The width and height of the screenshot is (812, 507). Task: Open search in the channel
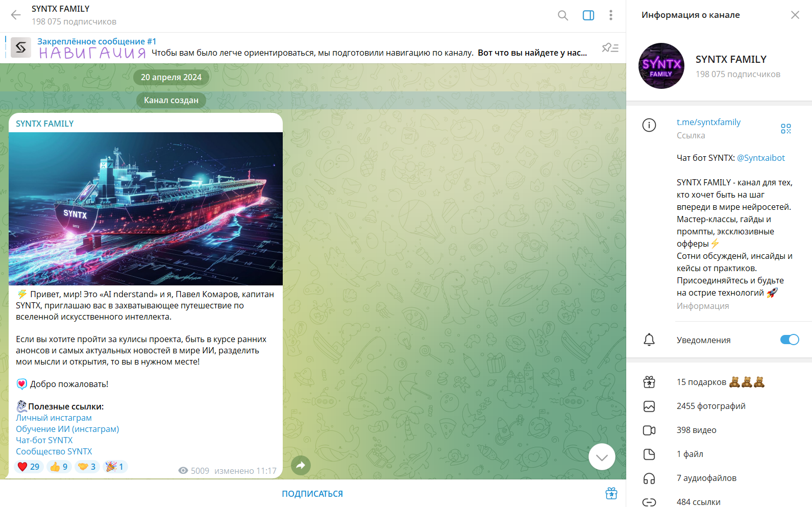click(x=562, y=15)
